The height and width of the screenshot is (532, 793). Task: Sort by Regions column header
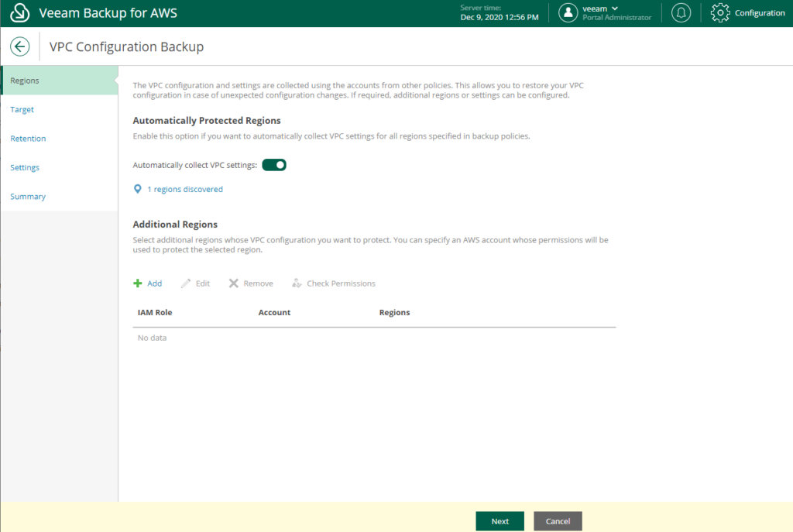[x=394, y=313]
